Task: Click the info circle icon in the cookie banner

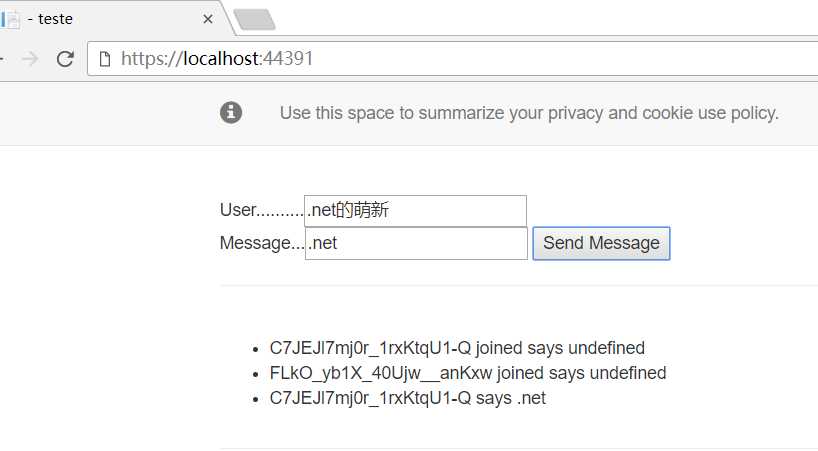Action: click(x=231, y=112)
